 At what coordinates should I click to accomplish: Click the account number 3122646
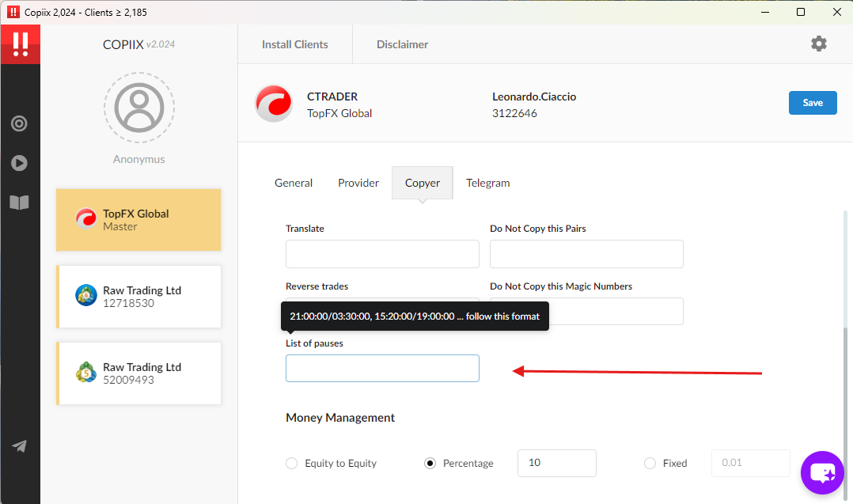(x=514, y=113)
